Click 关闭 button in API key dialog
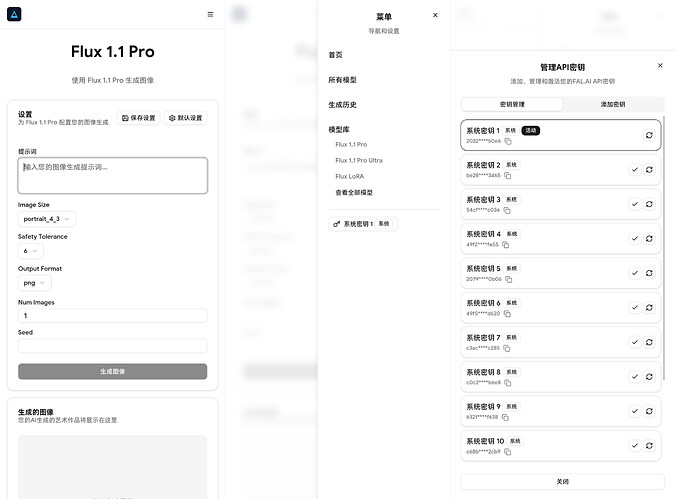675x499 pixels. point(562,482)
